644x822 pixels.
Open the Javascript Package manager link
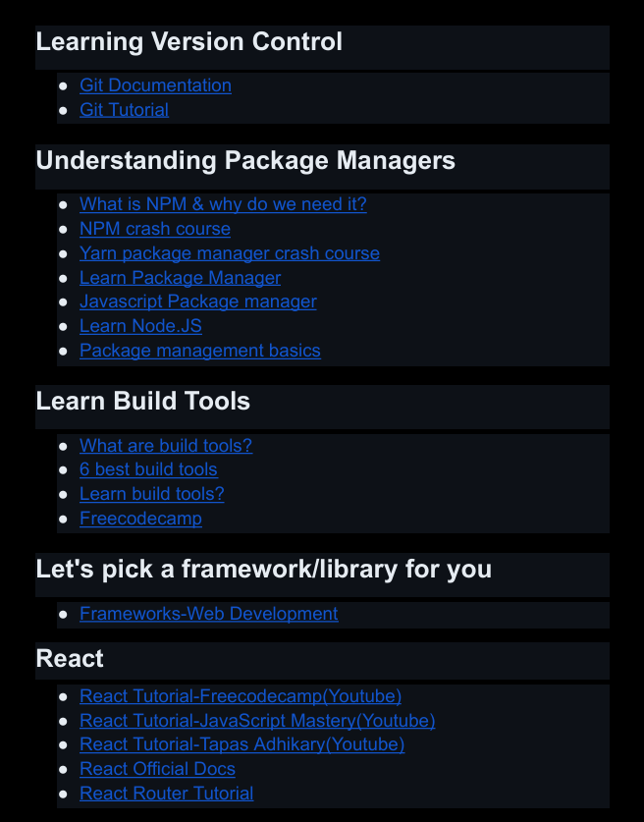click(197, 301)
